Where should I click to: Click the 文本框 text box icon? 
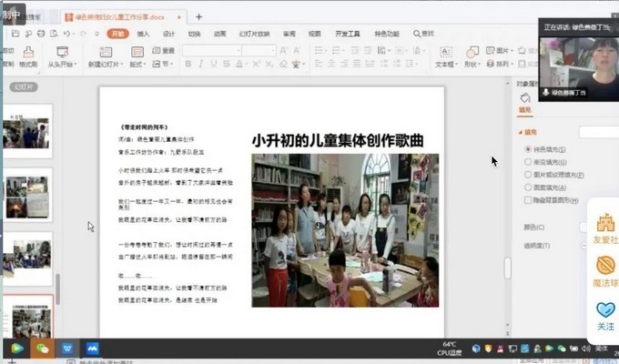point(445,53)
